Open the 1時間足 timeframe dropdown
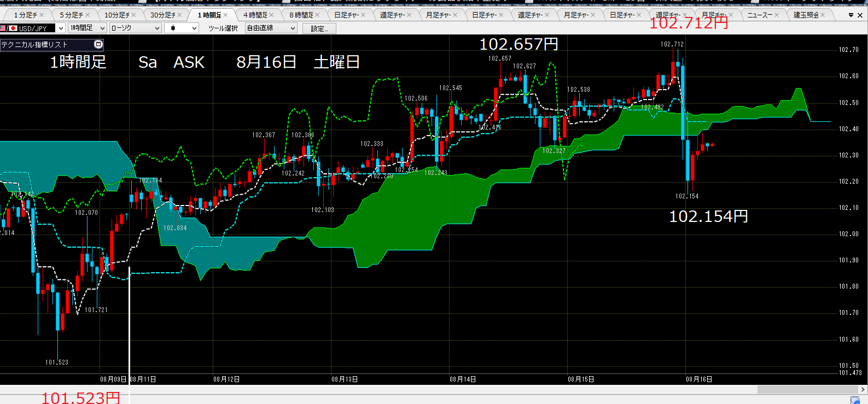 point(87,28)
